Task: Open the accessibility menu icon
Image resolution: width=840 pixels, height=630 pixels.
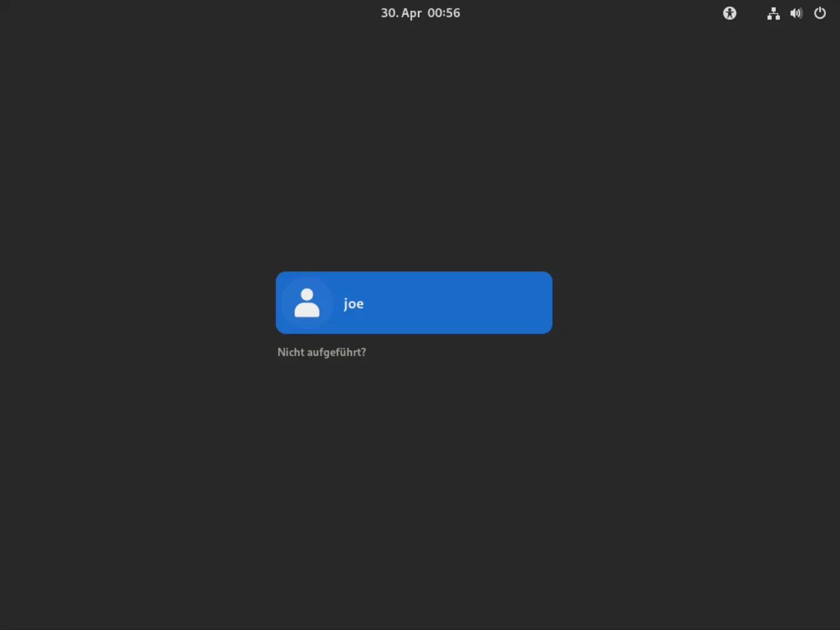Action: pos(730,13)
